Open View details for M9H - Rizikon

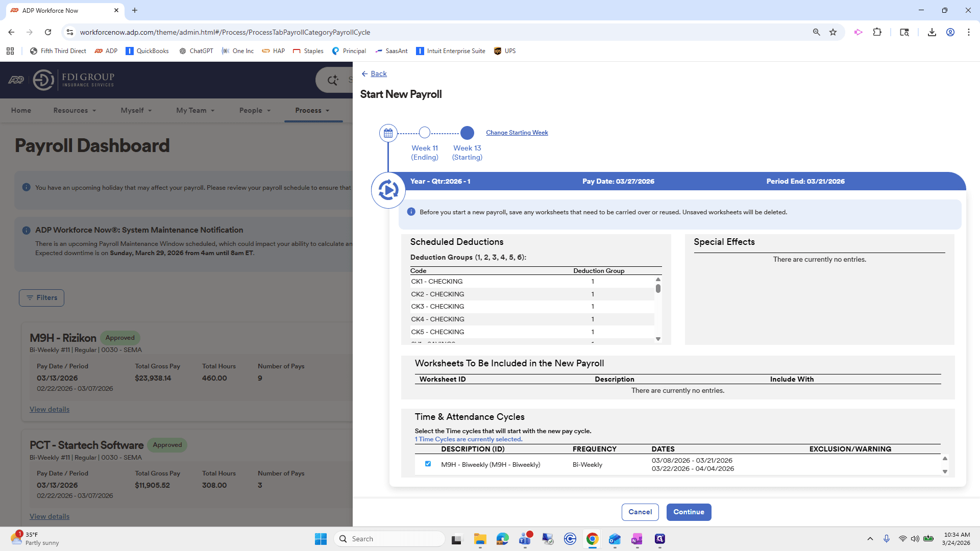point(50,409)
